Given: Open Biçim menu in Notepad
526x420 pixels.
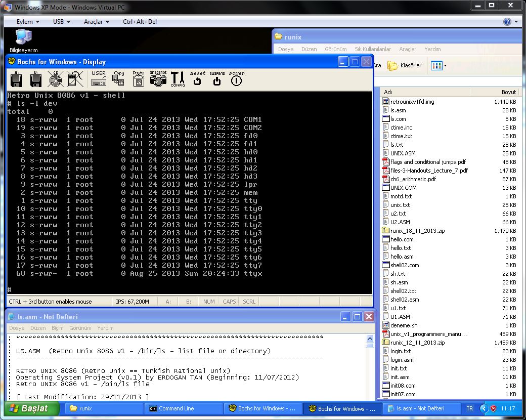Looking at the screenshot, I should [57, 328].
